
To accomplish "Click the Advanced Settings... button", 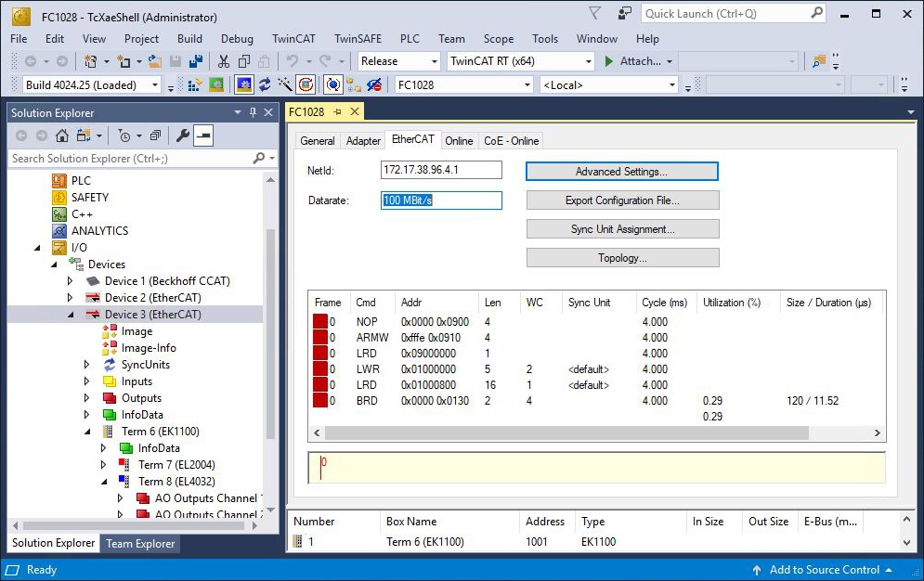I will click(621, 172).
